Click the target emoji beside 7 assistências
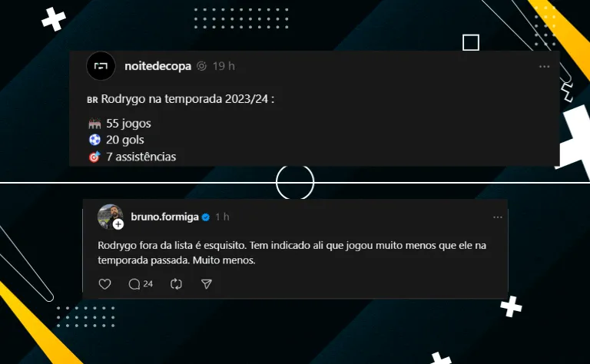The width and height of the screenshot is (590, 364). (x=94, y=157)
